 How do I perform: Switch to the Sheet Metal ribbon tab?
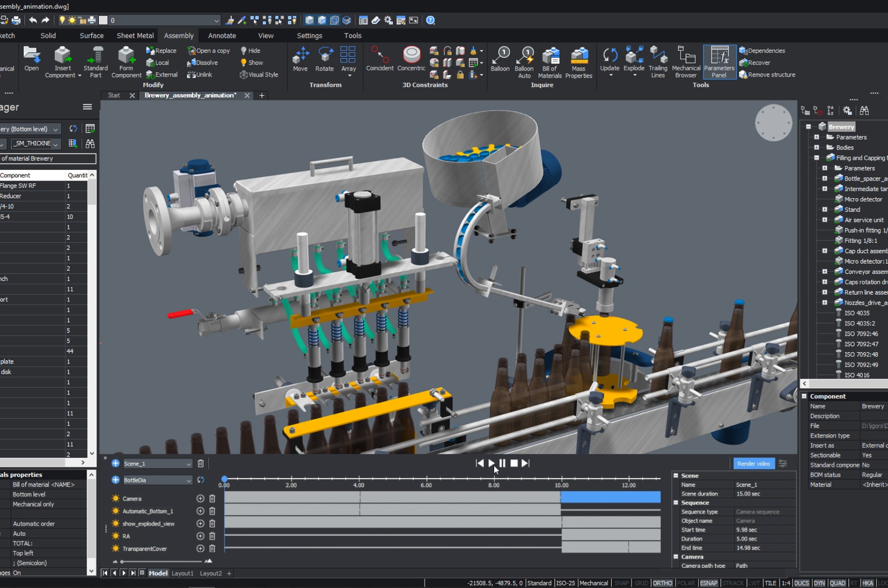point(135,35)
